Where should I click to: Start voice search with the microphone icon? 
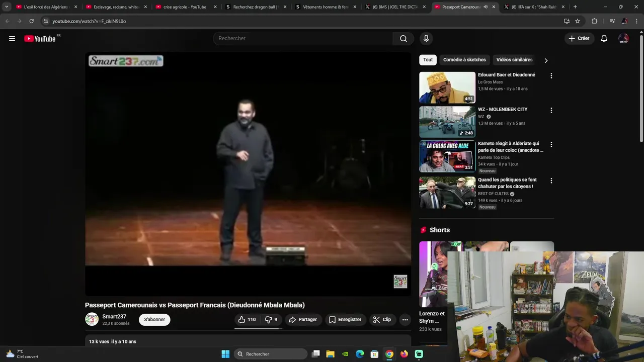click(426, 39)
